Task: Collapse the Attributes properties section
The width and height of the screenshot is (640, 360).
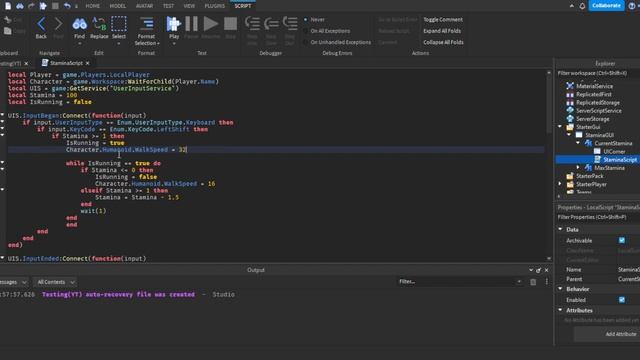Action: [560, 310]
